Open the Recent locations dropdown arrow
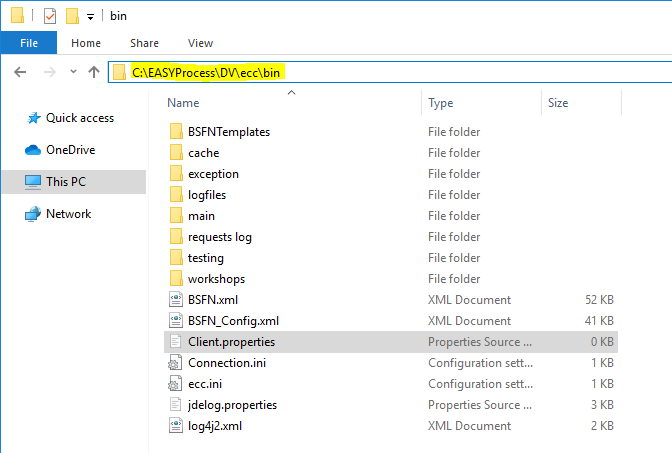This screenshot has width=672, height=453. [73, 72]
